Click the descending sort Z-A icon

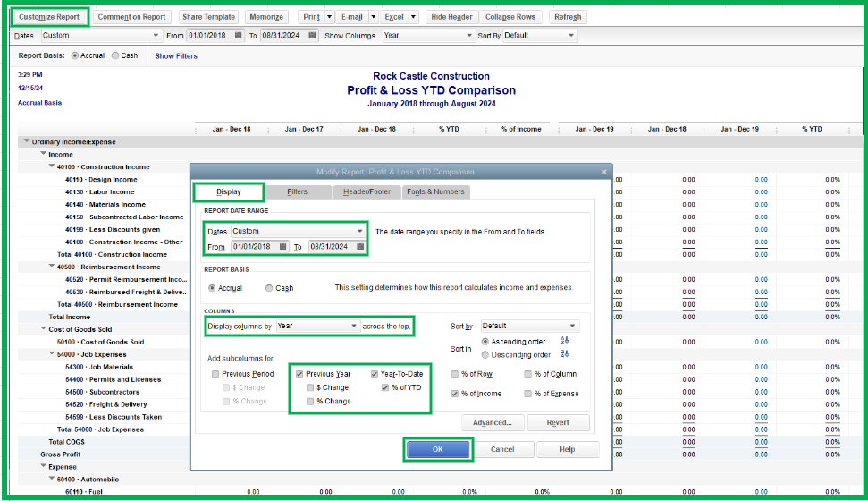point(565,353)
